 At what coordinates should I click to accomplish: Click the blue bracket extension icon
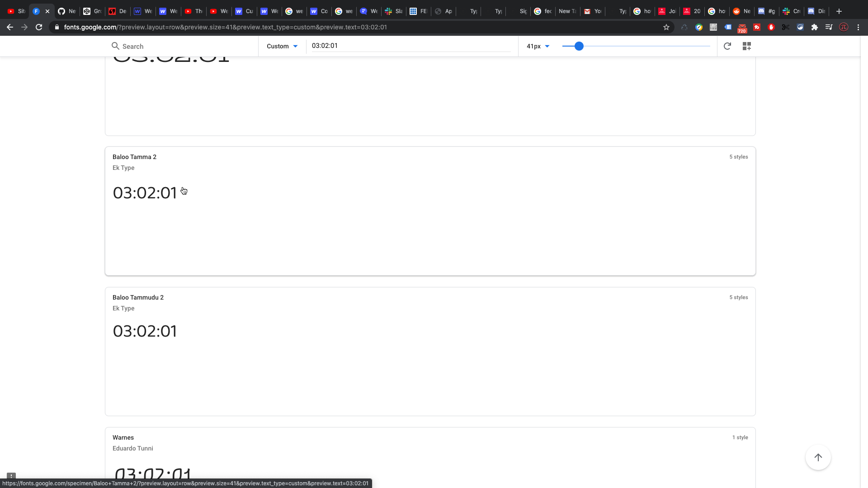point(728,27)
